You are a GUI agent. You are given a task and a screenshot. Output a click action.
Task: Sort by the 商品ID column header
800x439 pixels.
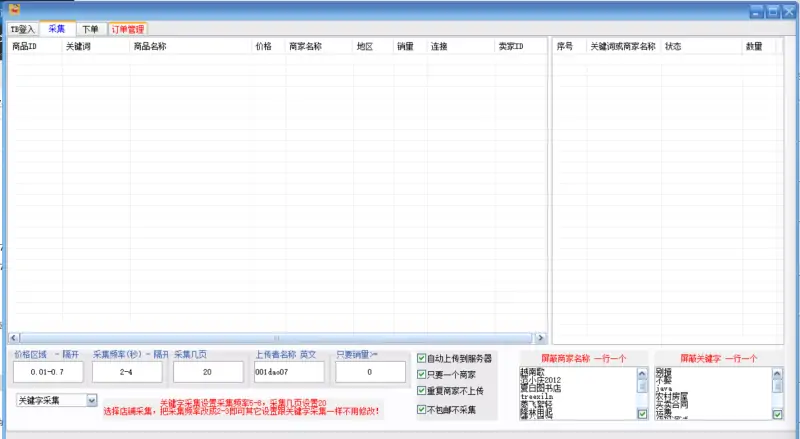pyautogui.click(x=35, y=46)
